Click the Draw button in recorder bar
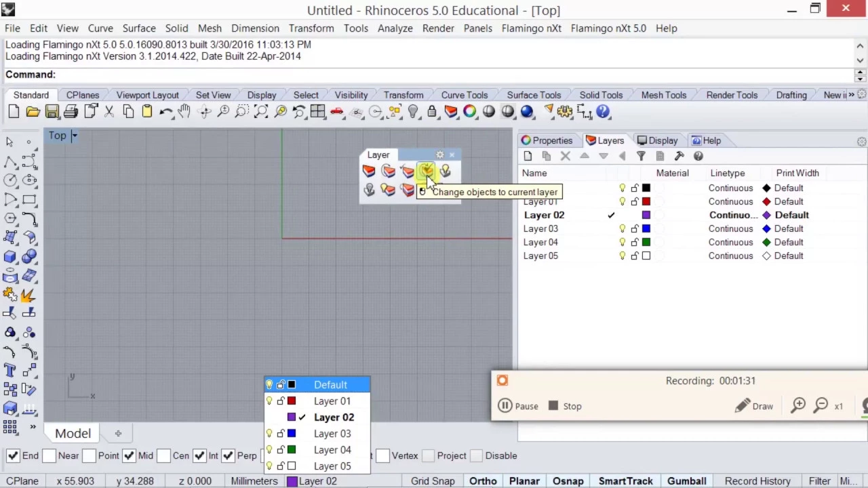Screen dimensions: 868x488 tap(754, 406)
